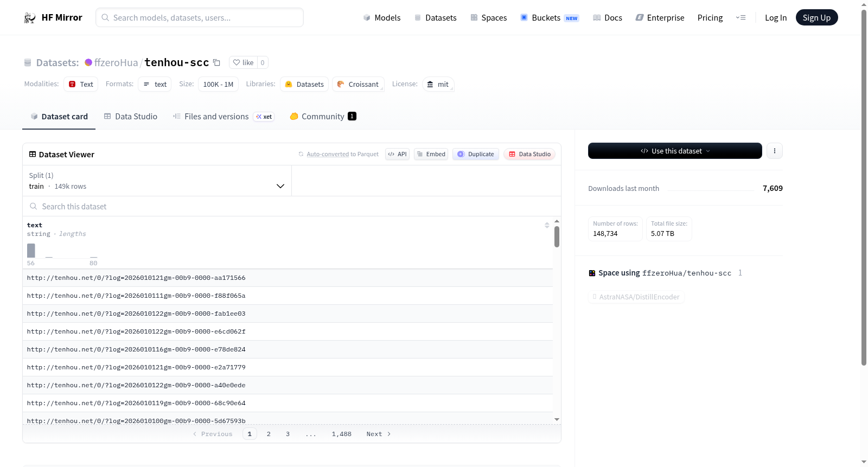This screenshot has height=467, width=868.
Task: Click the dataset viewer scroll-down arrow
Action: [557, 419]
